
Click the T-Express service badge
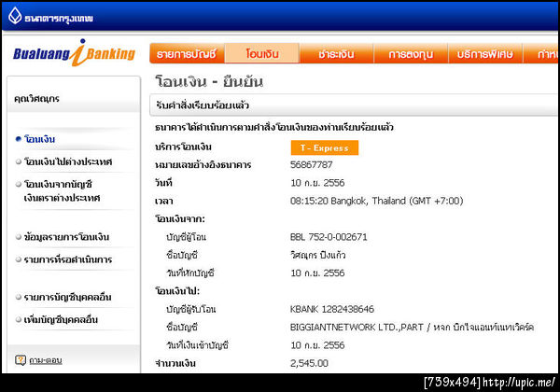(324, 147)
